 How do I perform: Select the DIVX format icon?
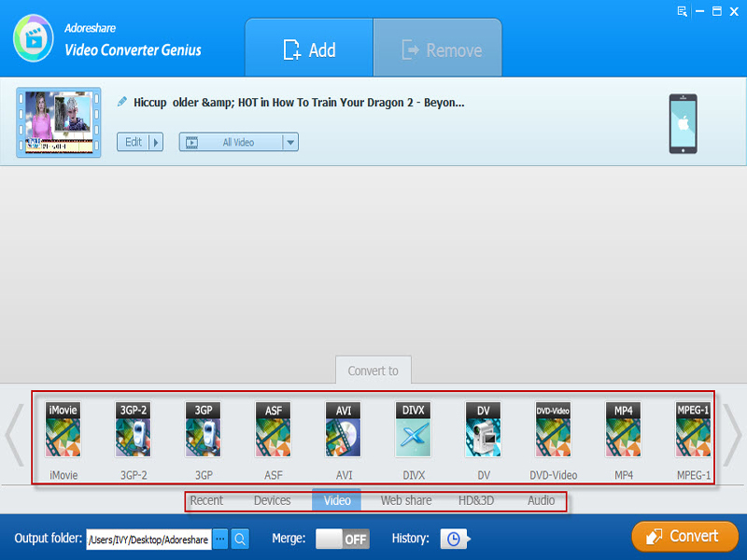click(414, 429)
